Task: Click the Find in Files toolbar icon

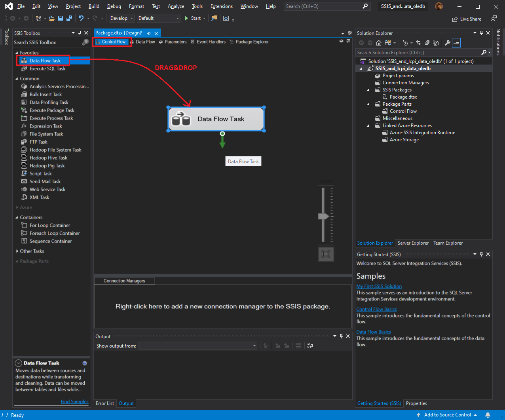Action: coord(214,18)
